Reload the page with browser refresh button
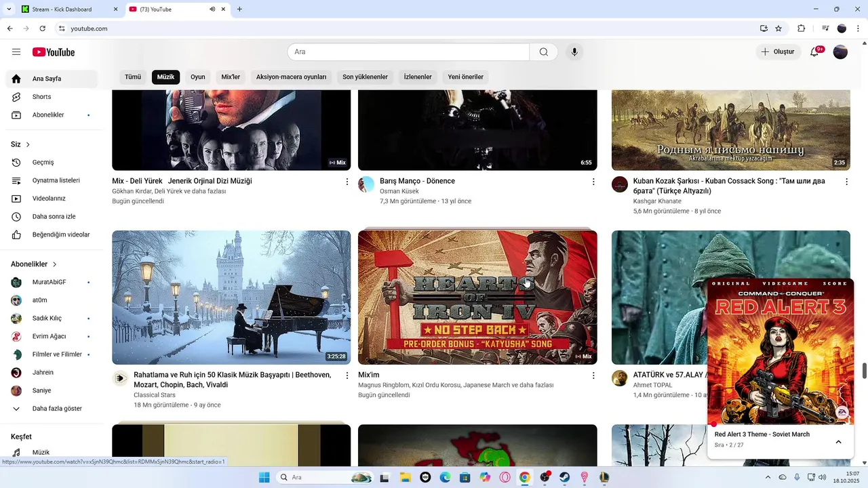Screen dimensions: 868x488 [43, 28]
